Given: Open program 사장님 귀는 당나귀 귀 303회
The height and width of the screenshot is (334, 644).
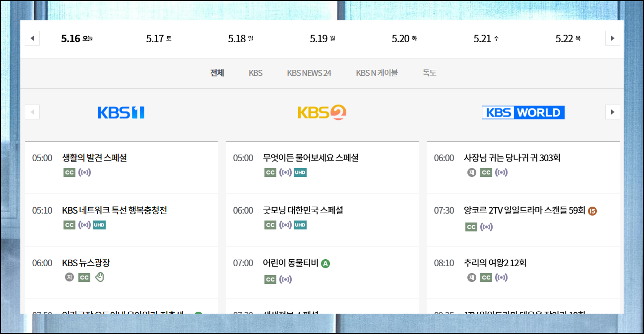Looking at the screenshot, I should click(513, 158).
